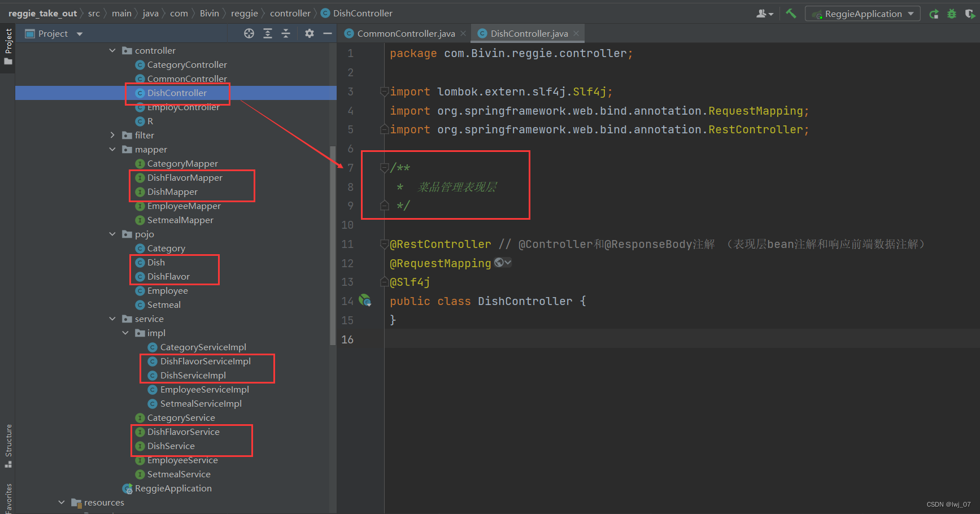Image resolution: width=980 pixels, height=514 pixels.
Task: Hide the Project panel with minus icon
Action: (x=327, y=33)
